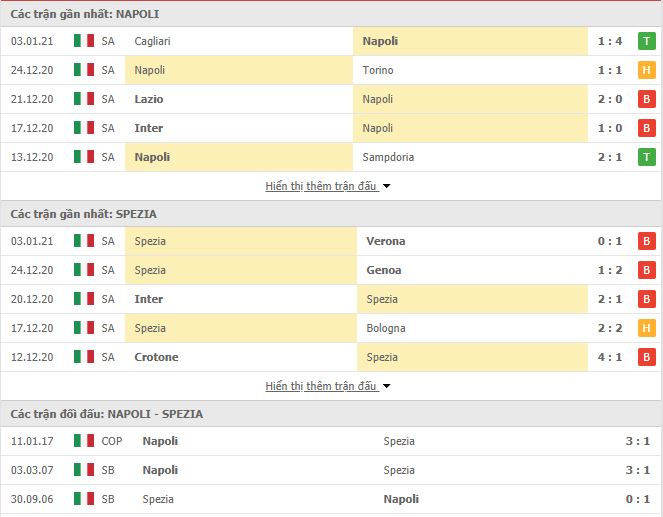The width and height of the screenshot is (663, 517).
Task: Click the 2 : 2 score of Spezia vs Bologna
Action: pyautogui.click(x=610, y=328)
